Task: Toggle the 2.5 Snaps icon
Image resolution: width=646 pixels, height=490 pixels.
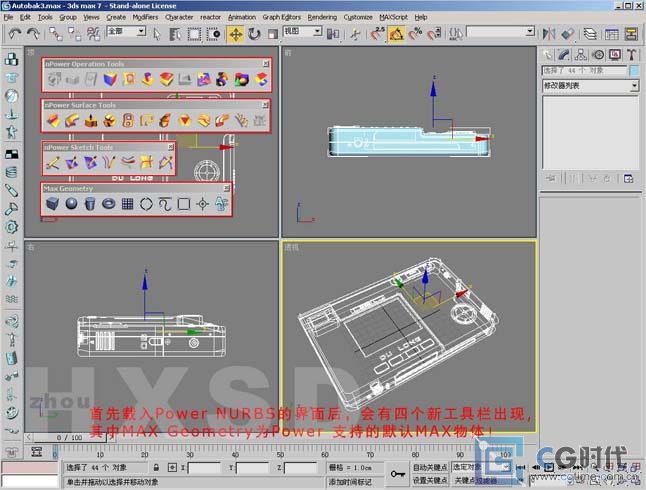Action: click(x=377, y=34)
